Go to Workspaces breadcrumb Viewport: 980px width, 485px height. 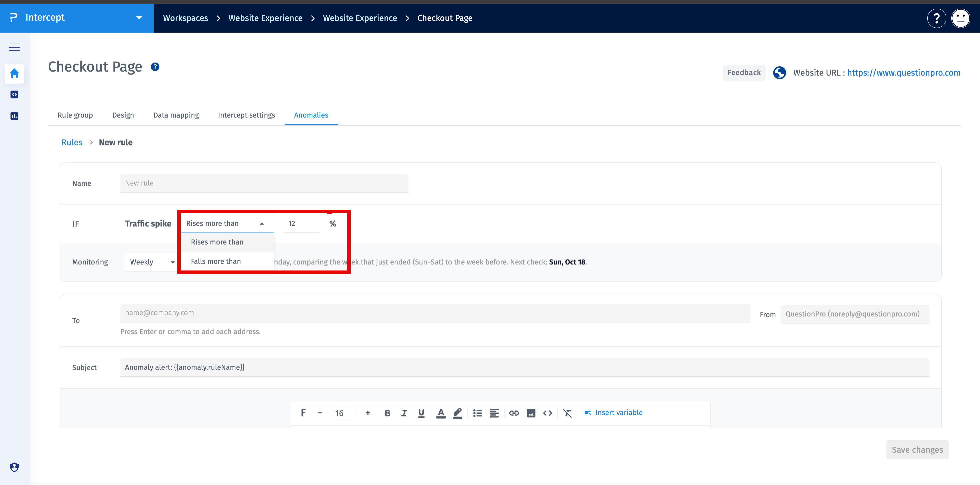pos(185,18)
